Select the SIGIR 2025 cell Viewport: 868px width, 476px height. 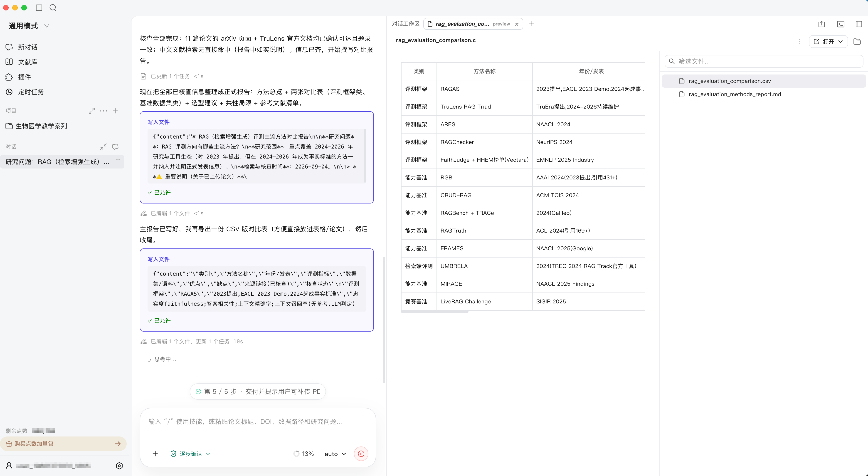point(588,301)
